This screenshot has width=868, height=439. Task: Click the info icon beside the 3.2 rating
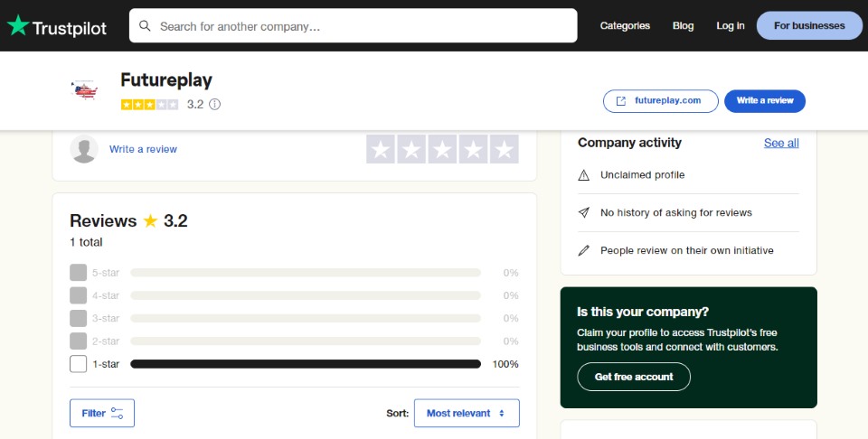point(215,104)
